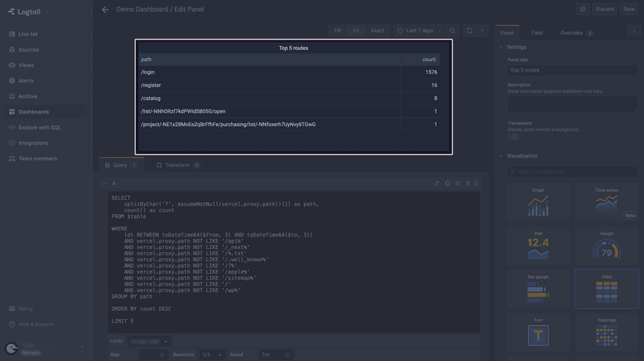Click the path column header
The width and height of the screenshot is (644, 361).
tap(269, 60)
